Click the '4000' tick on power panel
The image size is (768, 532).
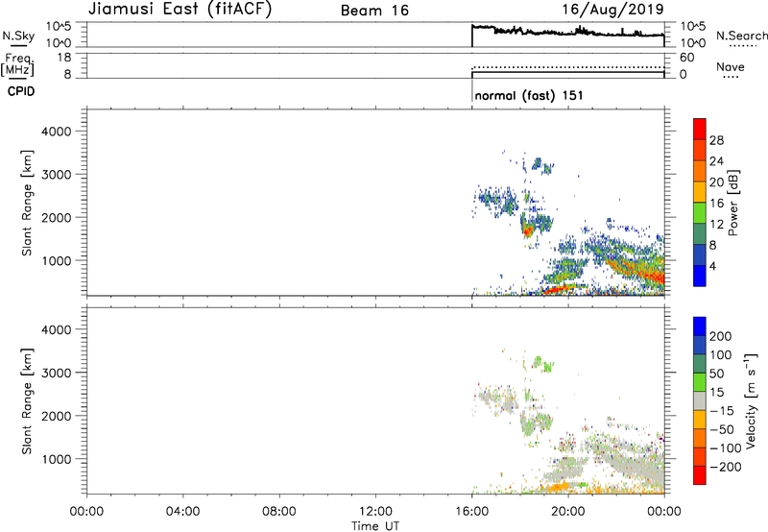57,132
